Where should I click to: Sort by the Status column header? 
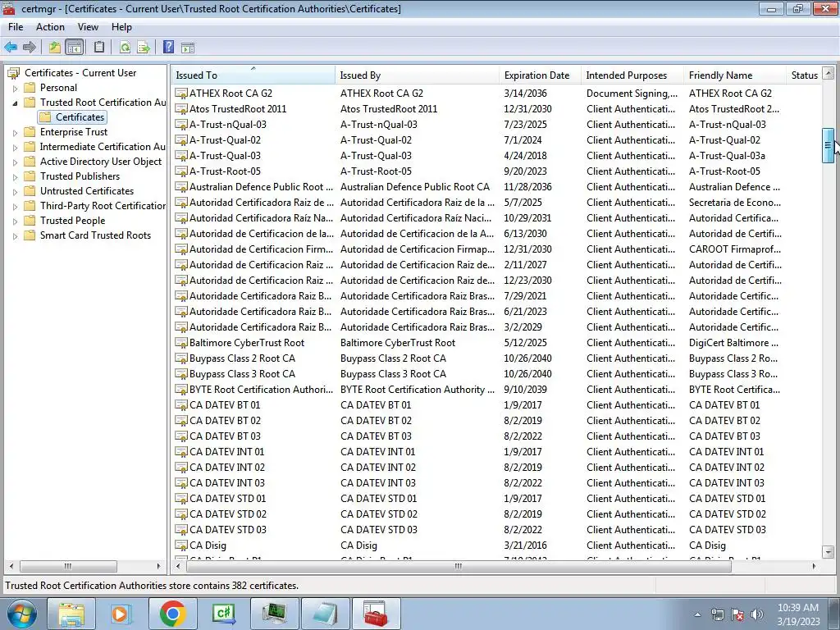[804, 75]
